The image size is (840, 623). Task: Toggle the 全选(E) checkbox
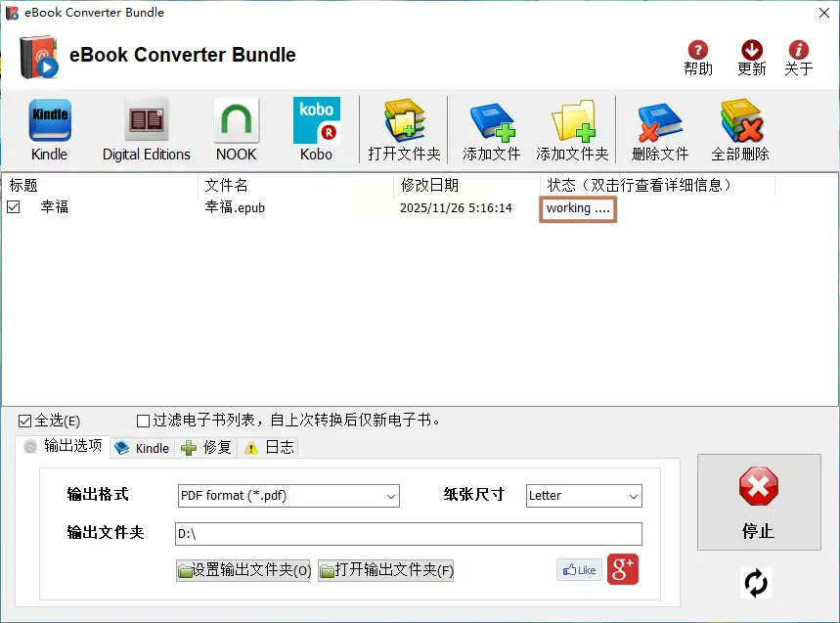[24, 421]
